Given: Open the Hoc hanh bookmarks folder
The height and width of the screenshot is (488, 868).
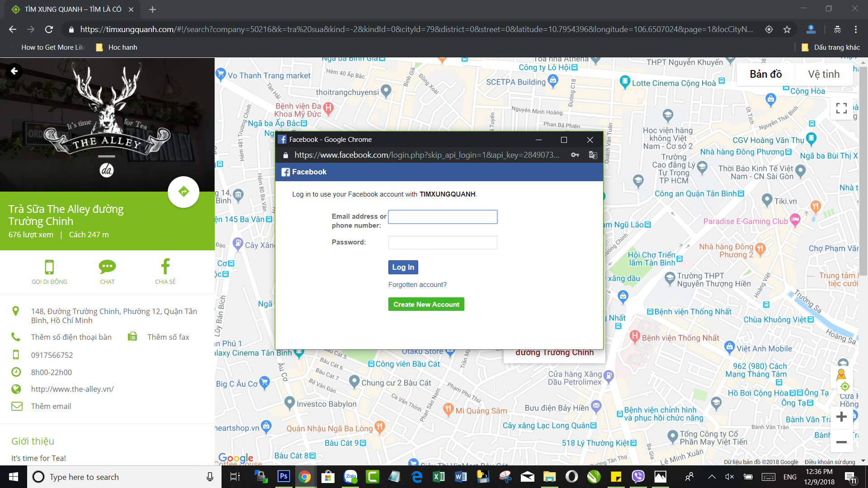Looking at the screenshot, I should pos(117,47).
